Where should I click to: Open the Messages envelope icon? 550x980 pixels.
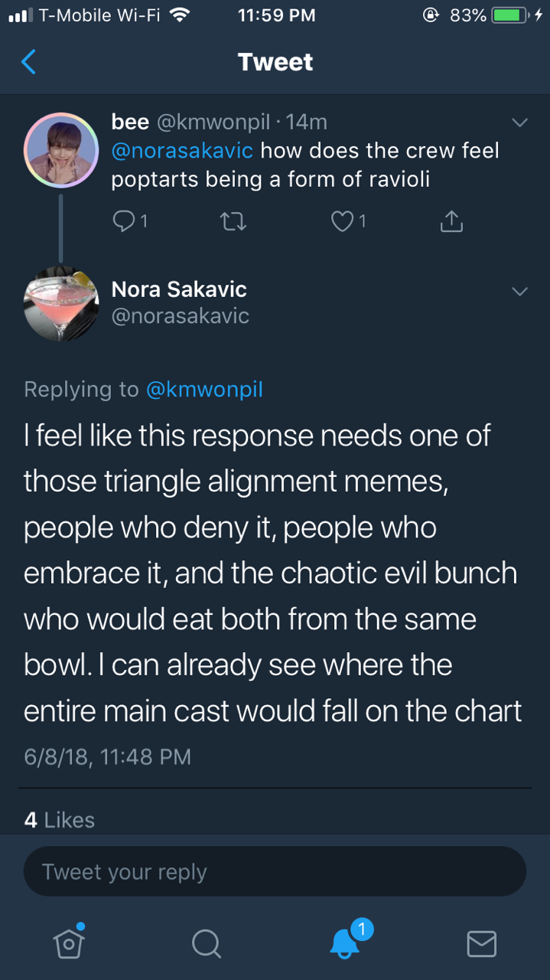(x=481, y=942)
